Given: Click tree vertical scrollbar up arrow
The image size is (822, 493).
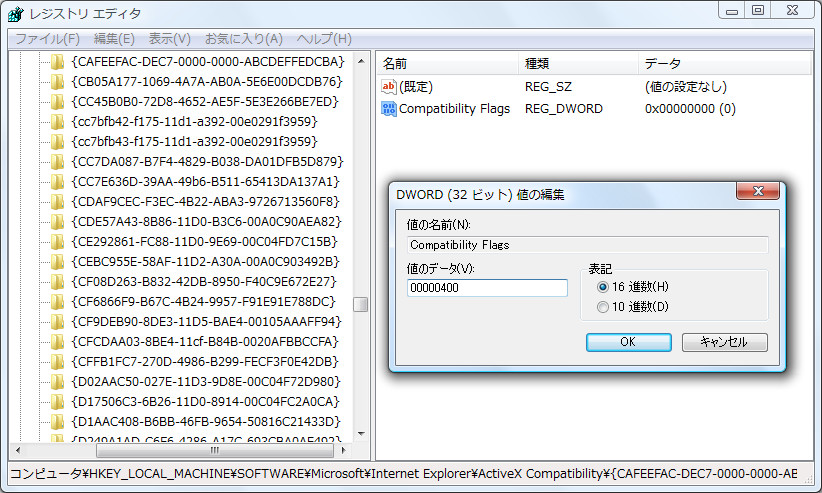Looking at the screenshot, I should [x=361, y=61].
